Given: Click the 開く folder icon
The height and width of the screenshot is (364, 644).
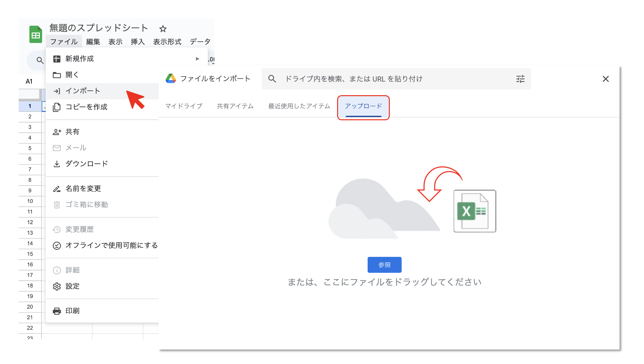Looking at the screenshot, I should click(57, 75).
